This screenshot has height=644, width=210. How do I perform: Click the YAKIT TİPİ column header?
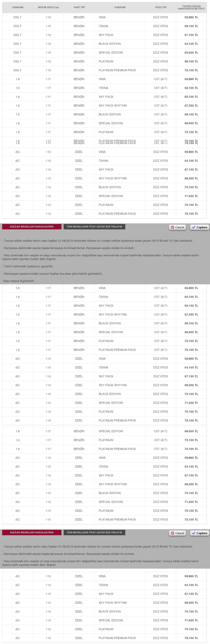[x=79, y=8]
